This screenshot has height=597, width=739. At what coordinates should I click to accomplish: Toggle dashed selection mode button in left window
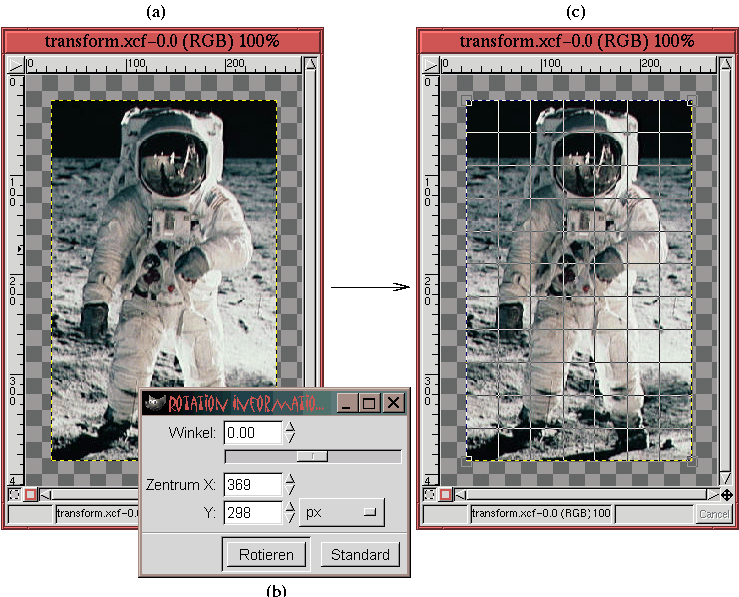14,494
